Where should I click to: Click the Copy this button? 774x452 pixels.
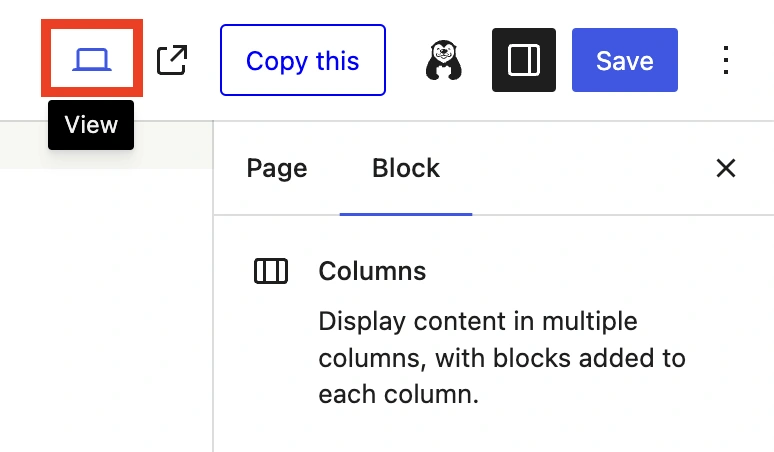[x=303, y=60]
